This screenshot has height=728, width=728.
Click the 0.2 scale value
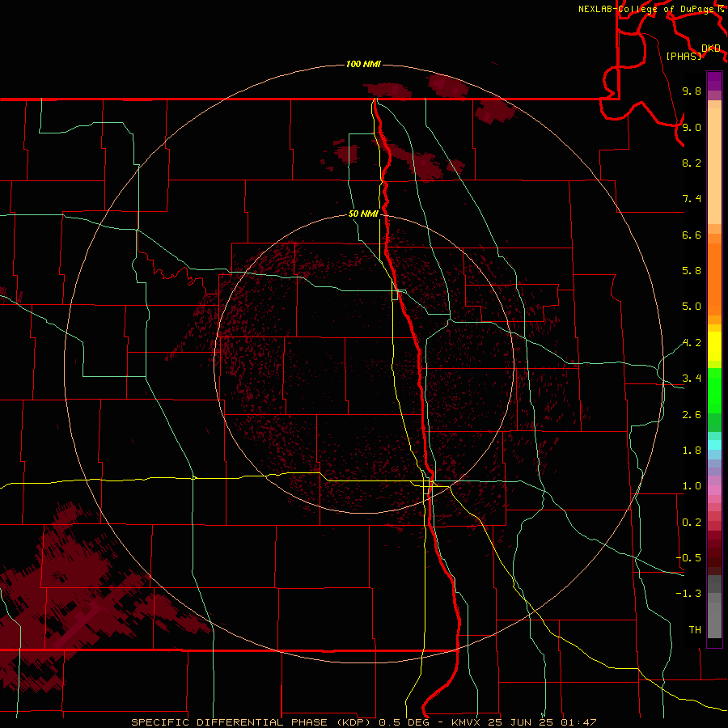[x=692, y=523]
